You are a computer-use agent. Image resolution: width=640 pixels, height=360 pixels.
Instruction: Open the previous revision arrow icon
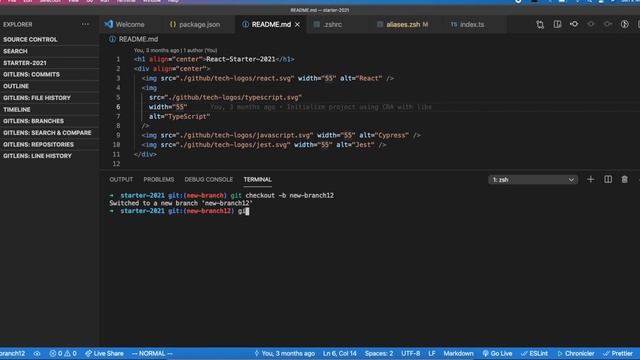point(591,24)
